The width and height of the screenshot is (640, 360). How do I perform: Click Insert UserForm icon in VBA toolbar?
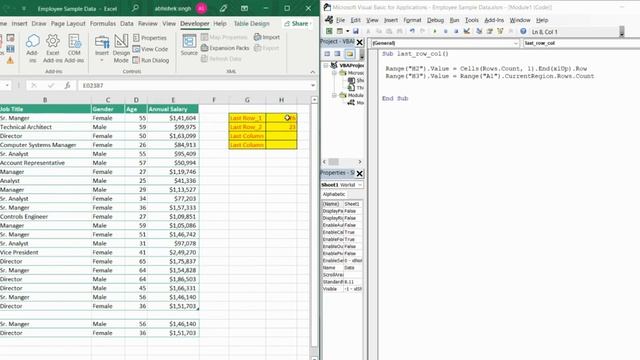(x=340, y=31)
